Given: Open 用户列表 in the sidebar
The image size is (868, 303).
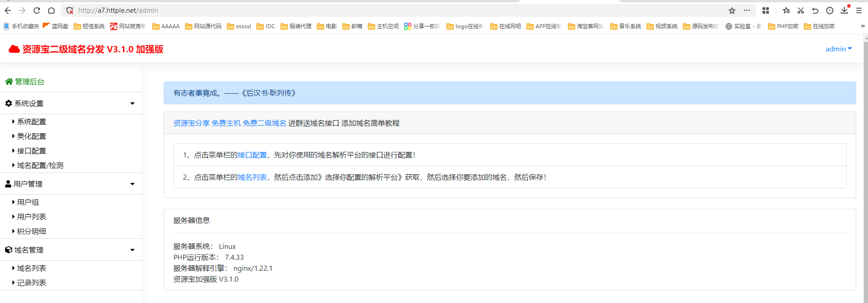Looking at the screenshot, I should point(31,217).
